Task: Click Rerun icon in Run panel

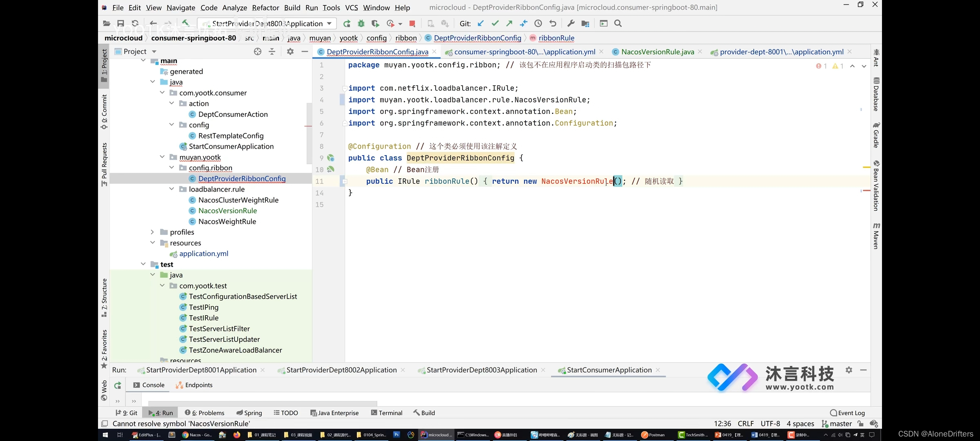Action: 118,385
